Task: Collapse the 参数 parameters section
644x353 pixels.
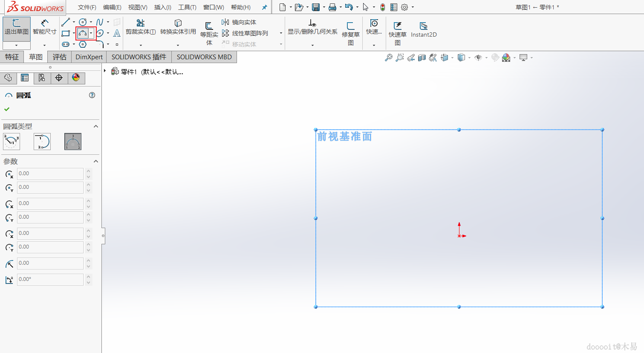Action: click(96, 161)
